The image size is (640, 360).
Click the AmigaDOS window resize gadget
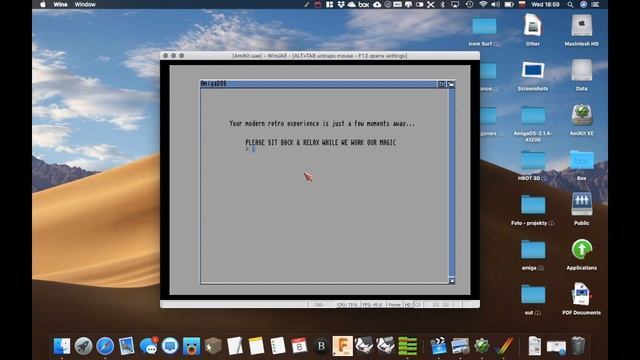pos(452,280)
